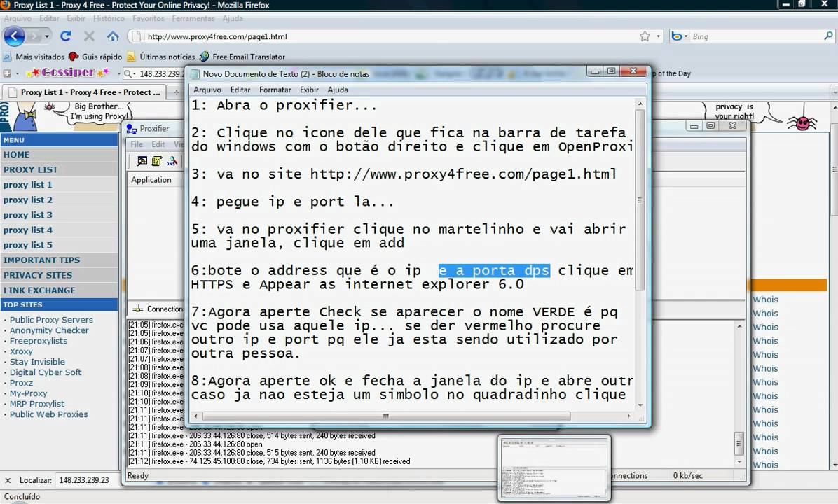Open Firefox Histórico menu
The height and width of the screenshot is (504, 838).
[109, 18]
